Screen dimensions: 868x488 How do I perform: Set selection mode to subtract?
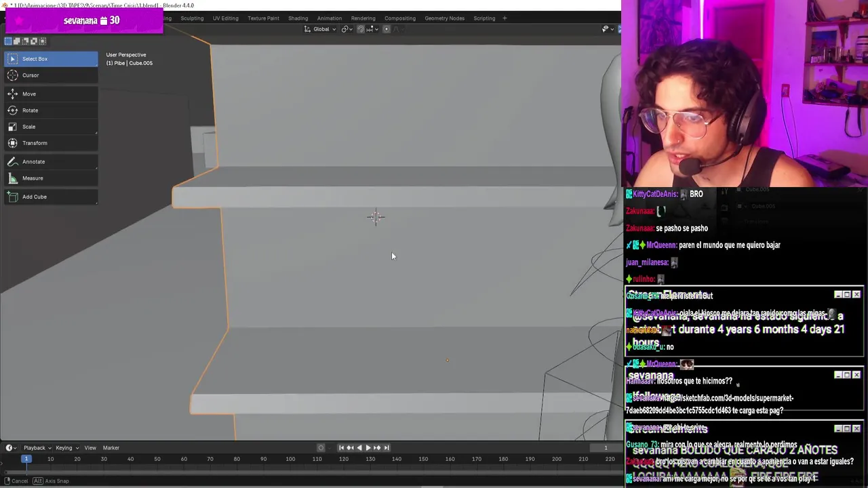click(25, 41)
